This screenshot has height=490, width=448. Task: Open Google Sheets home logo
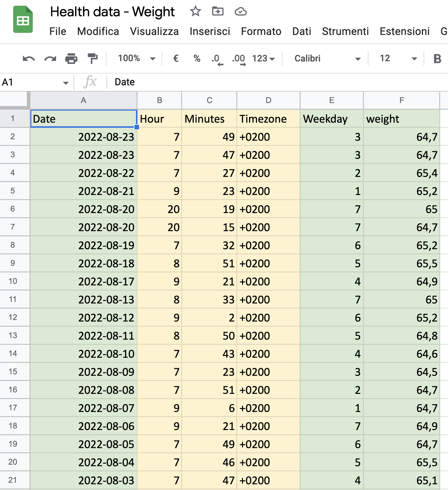point(23,19)
